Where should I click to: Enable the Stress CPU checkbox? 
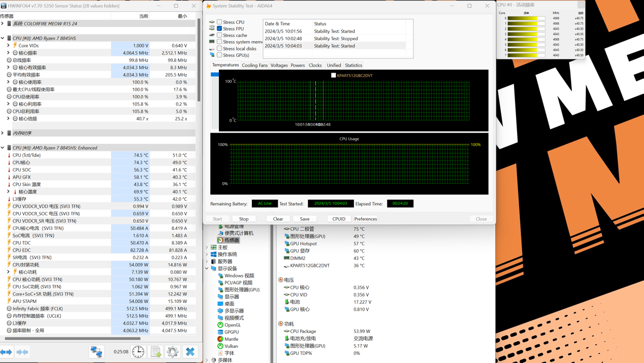coord(219,22)
